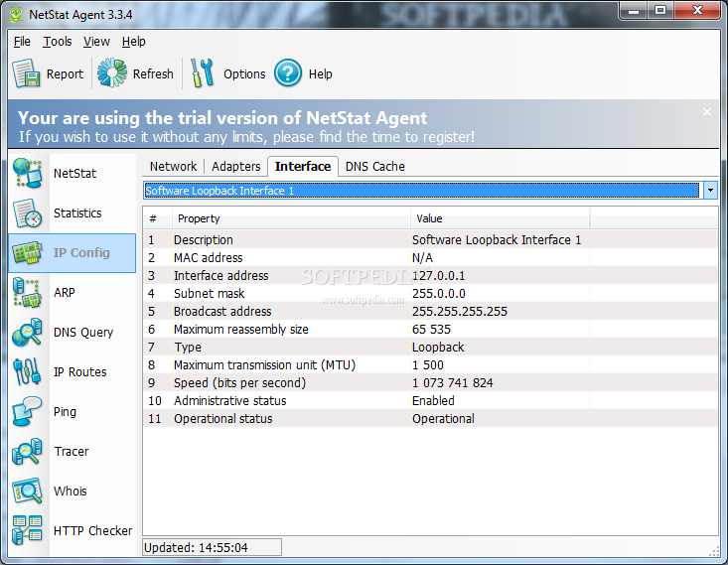Viewport: 728px width, 565px height.
Task: Select the Statistics sidebar icon
Action: pos(28,213)
